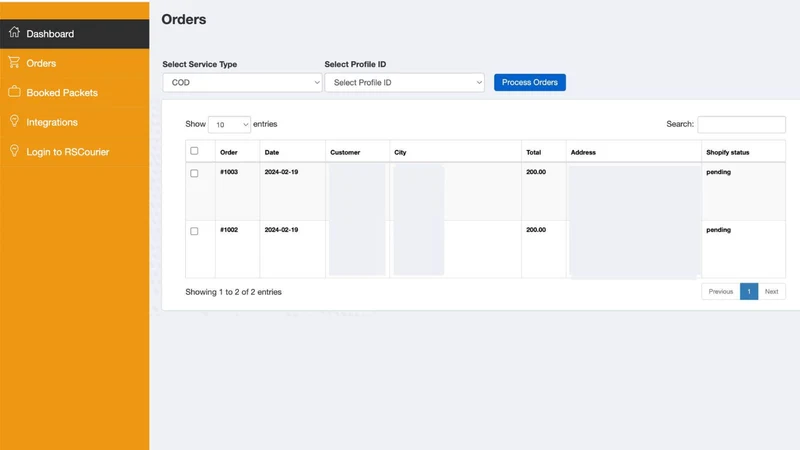Check the box for order #1003
Viewport: 800px width, 450px height.
click(x=194, y=173)
